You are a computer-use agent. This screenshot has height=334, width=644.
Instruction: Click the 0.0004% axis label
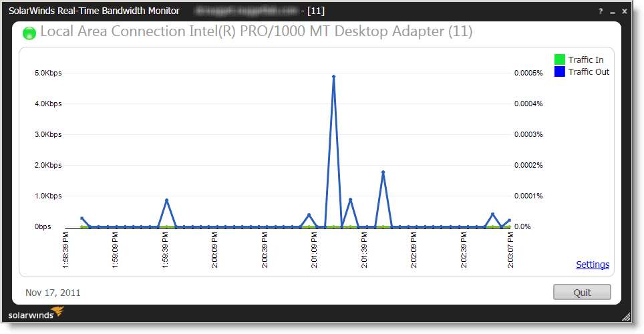(528, 104)
